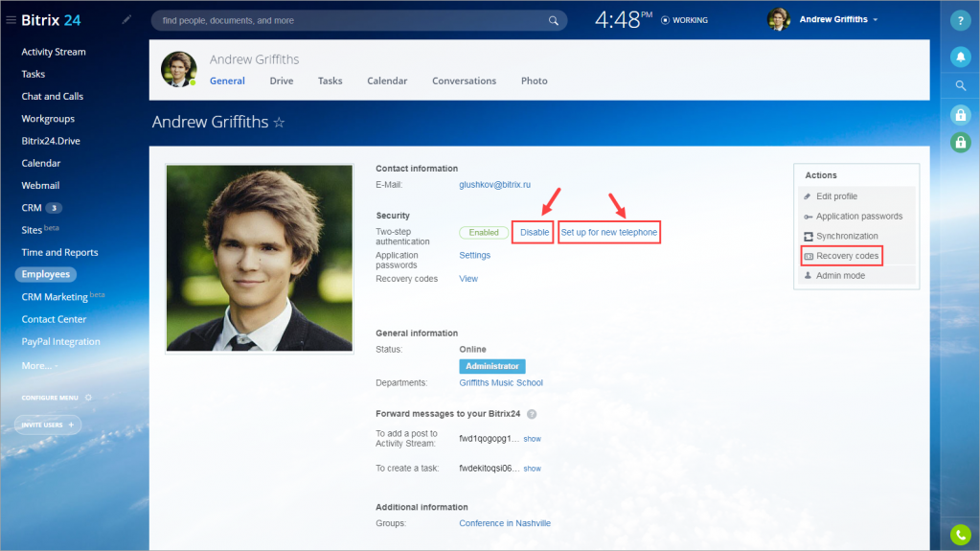Open the Photo tab
The image size is (980, 551).
click(x=534, y=80)
